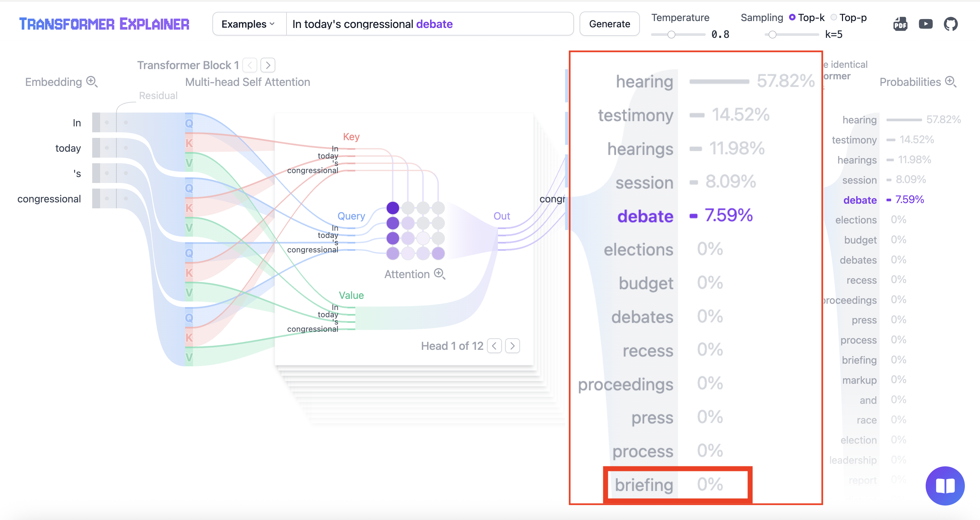Go to previous attention head
The width and height of the screenshot is (980, 520).
[x=494, y=346]
